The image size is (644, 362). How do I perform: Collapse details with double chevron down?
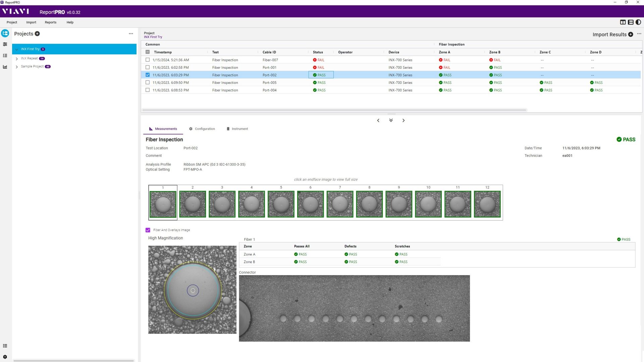(x=391, y=120)
